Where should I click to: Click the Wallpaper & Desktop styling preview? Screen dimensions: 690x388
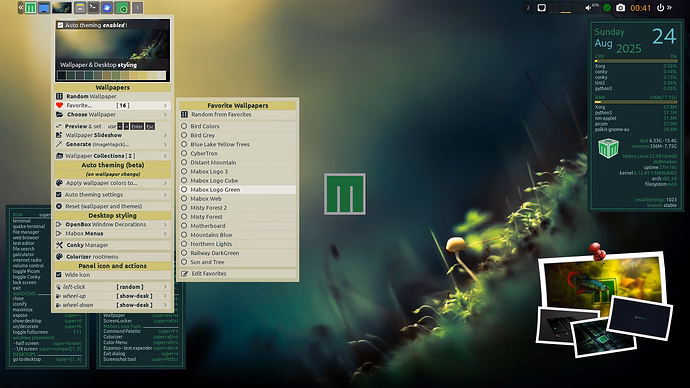coord(113,51)
